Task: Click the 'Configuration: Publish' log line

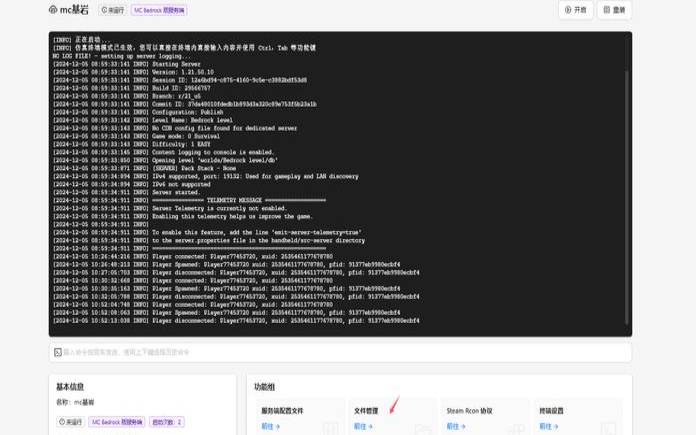Action: (x=138, y=112)
